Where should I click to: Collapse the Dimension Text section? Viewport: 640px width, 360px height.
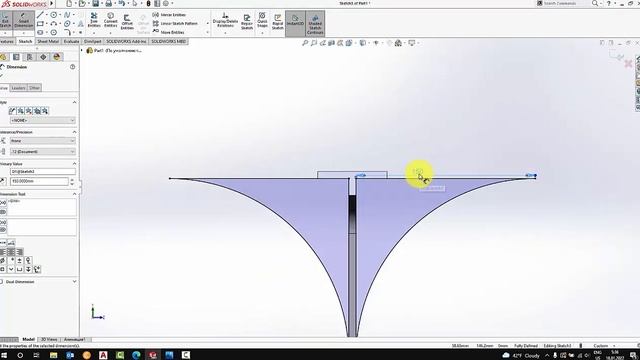pyautogui.click(x=74, y=194)
